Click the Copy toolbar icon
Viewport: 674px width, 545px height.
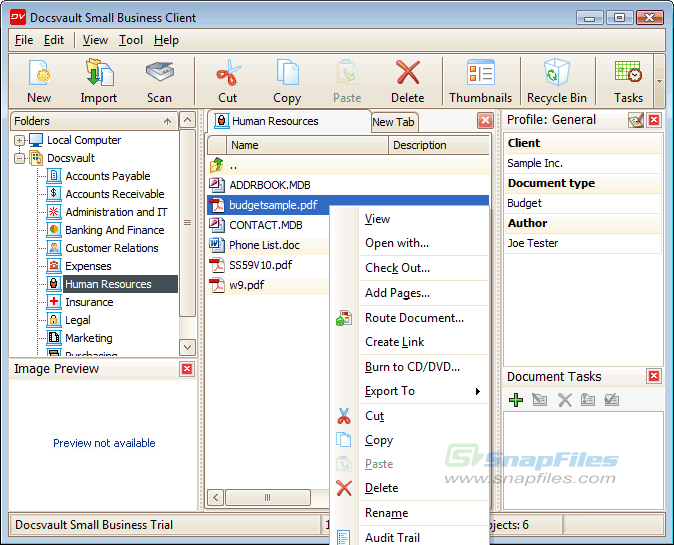(287, 81)
